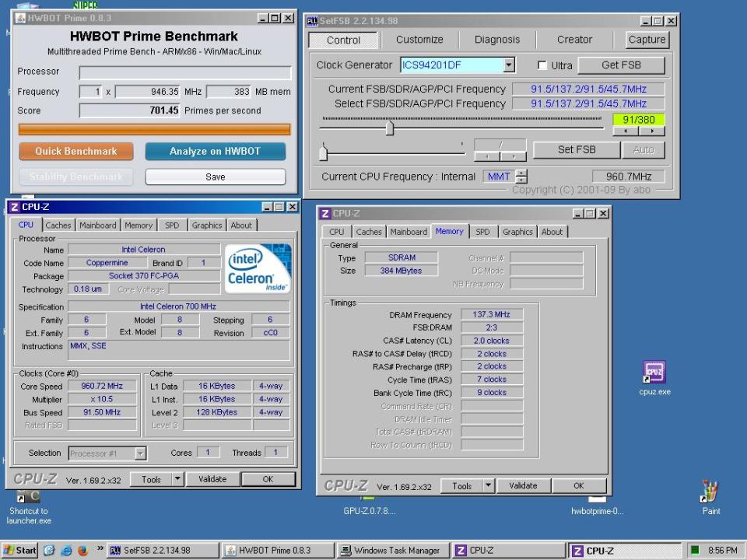The height and width of the screenshot is (560, 747).
Task: Switch to the Diagnosis tab in SetFSB
Action: pyautogui.click(x=497, y=40)
